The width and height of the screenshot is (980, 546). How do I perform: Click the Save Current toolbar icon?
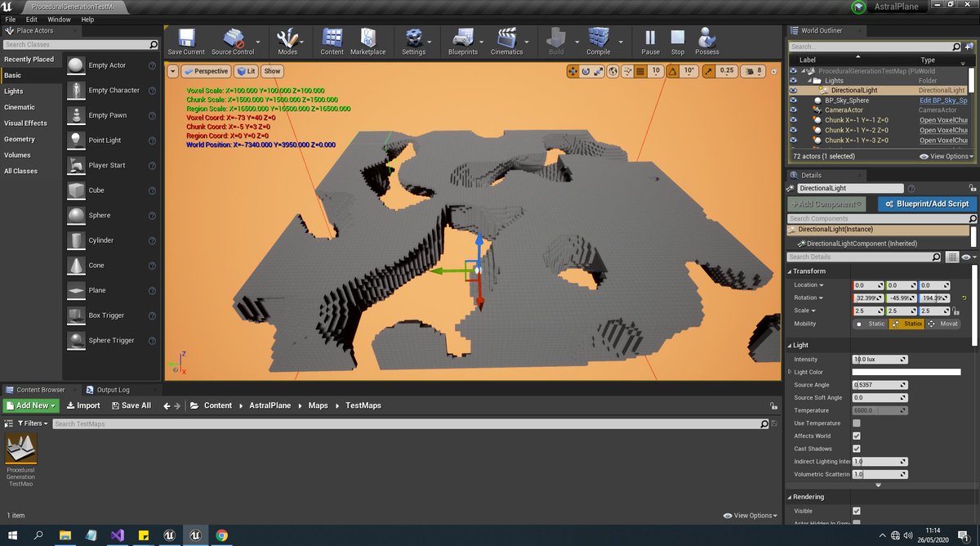click(x=186, y=43)
